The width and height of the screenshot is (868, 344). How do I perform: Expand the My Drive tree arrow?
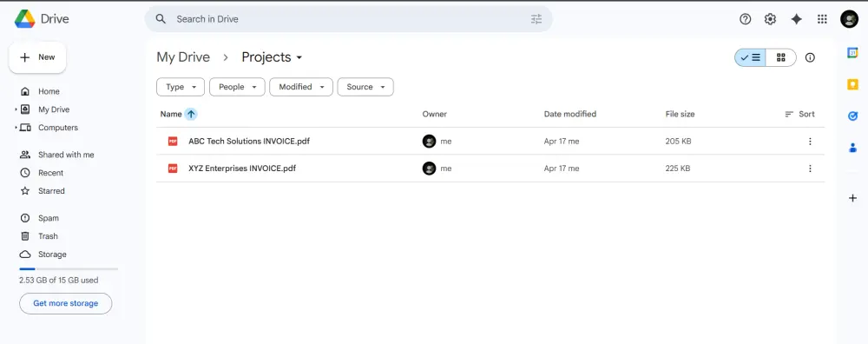coord(16,109)
